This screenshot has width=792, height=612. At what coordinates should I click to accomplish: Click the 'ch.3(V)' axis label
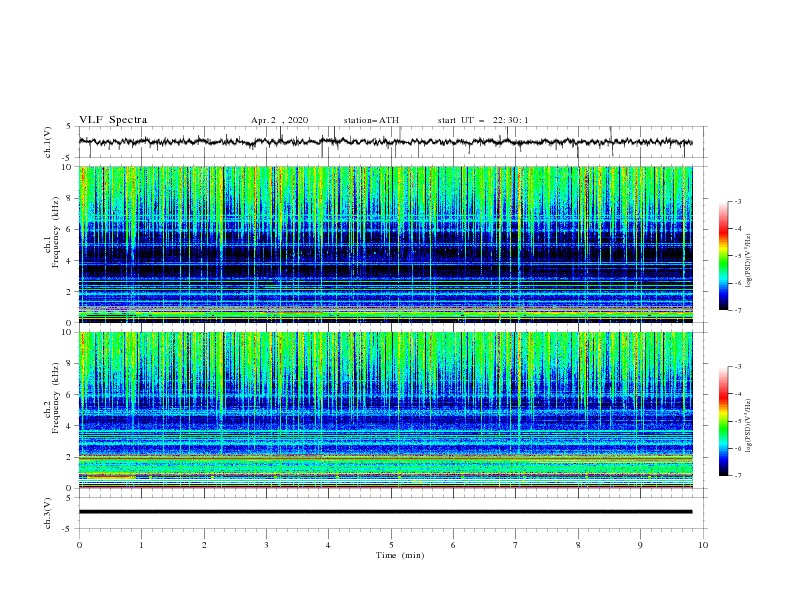pyautogui.click(x=48, y=513)
